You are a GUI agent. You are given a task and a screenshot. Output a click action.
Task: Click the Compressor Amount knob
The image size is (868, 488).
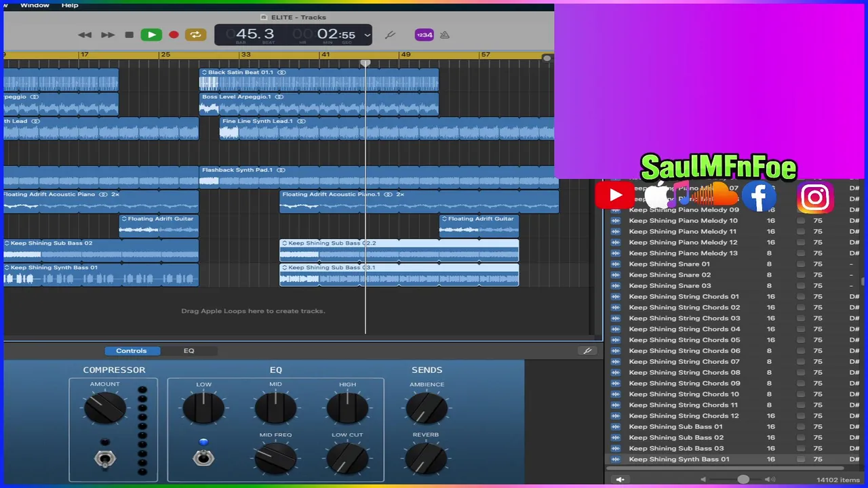click(104, 407)
